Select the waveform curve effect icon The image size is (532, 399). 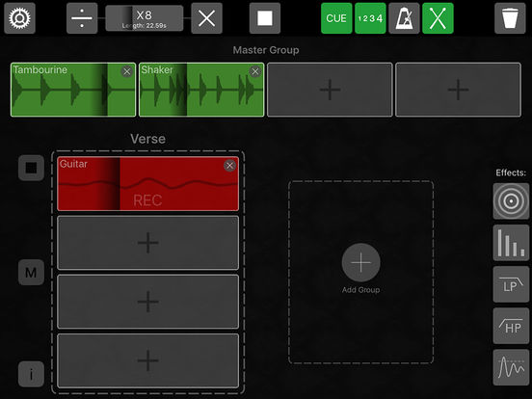pos(511,367)
